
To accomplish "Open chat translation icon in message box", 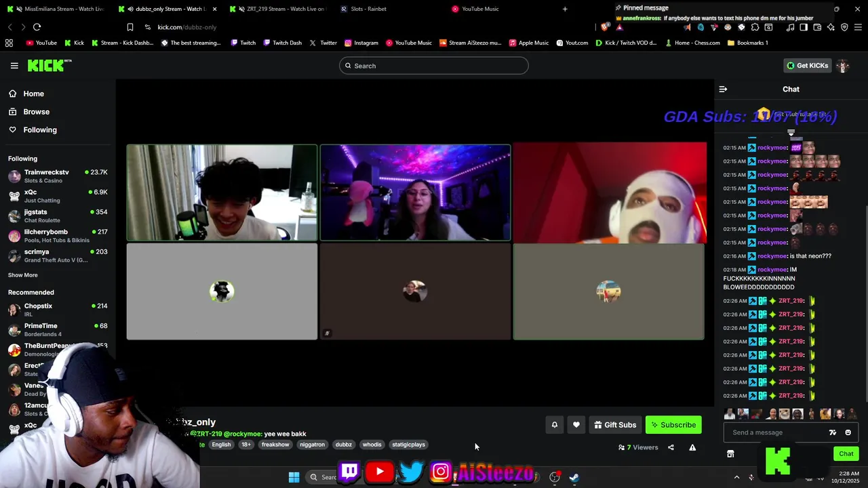I will point(833,432).
